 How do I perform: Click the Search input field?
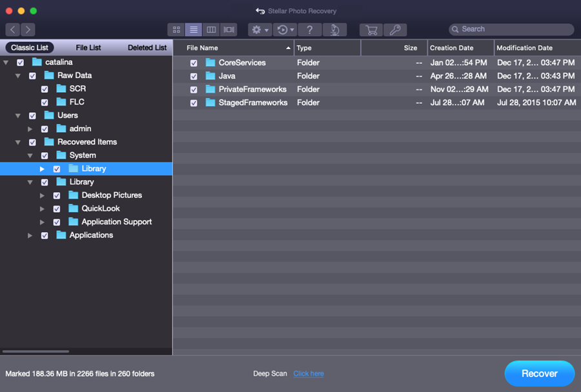[x=511, y=29]
